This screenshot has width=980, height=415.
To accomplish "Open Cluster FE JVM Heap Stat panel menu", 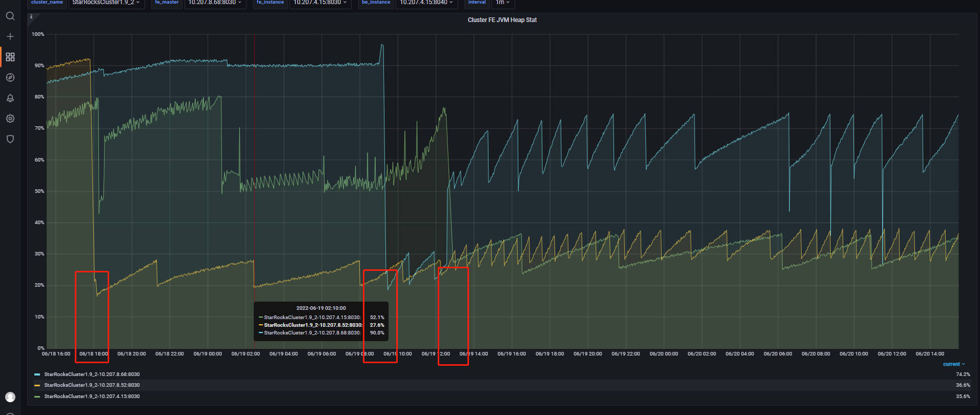I will (x=502, y=20).
